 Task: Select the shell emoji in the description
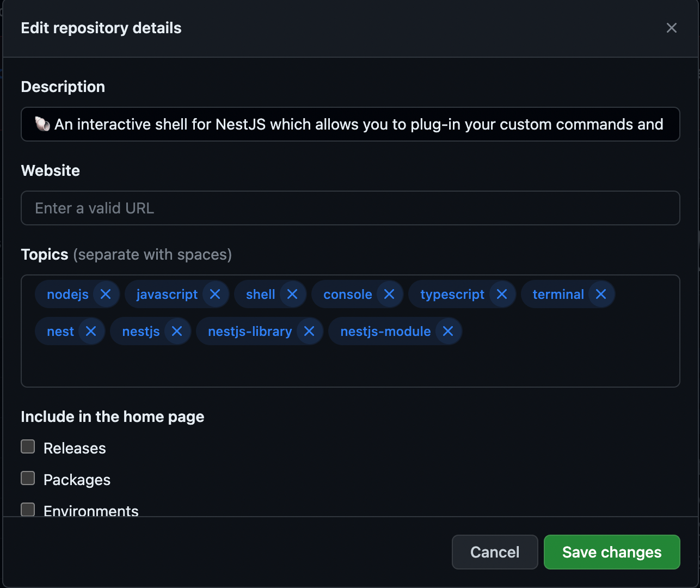[x=42, y=124]
